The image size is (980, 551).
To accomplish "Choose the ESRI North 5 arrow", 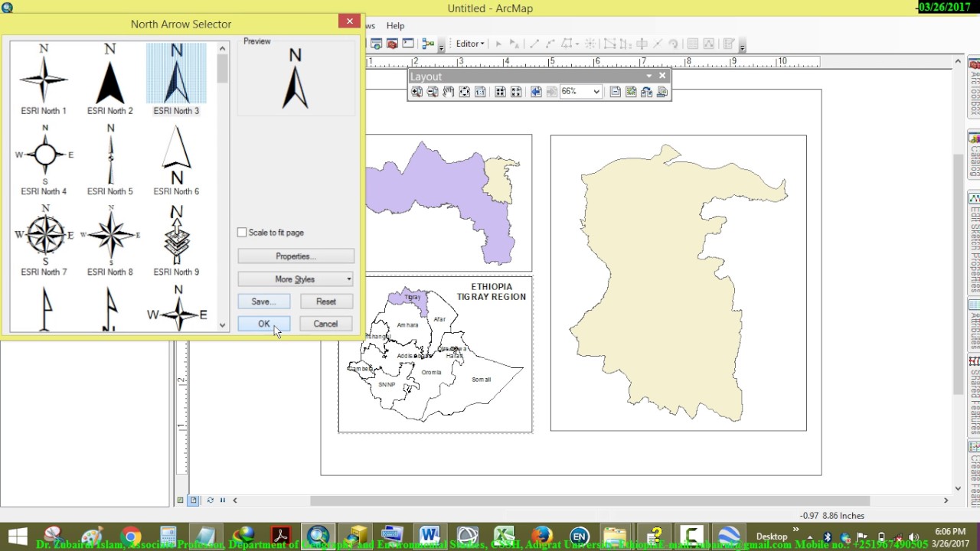I will 109,159.
